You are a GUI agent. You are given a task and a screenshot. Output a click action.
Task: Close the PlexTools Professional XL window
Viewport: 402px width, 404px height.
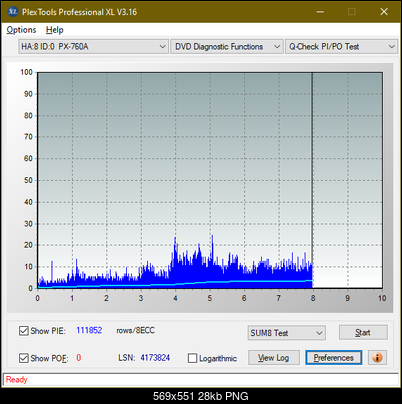384,12
